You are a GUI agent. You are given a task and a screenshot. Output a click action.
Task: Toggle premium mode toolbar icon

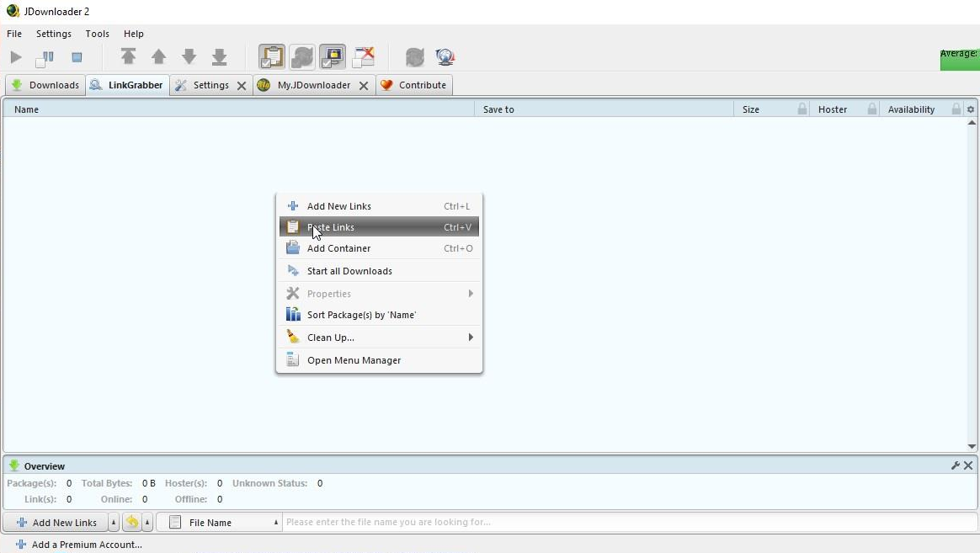[333, 57]
